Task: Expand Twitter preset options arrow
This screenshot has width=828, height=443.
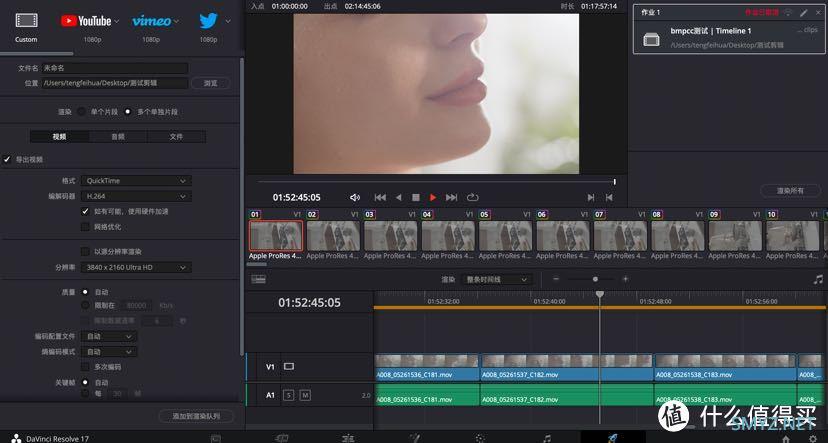Action: [x=228, y=22]
